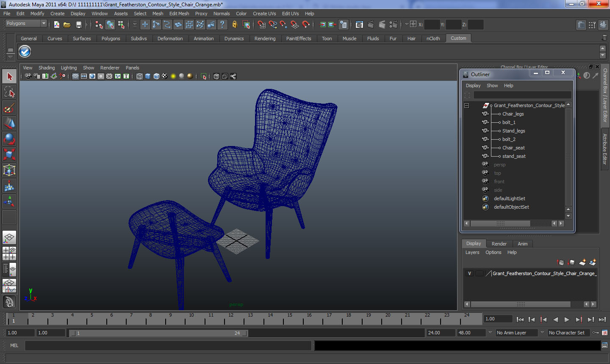Switch to single perspective view layout

9,238
